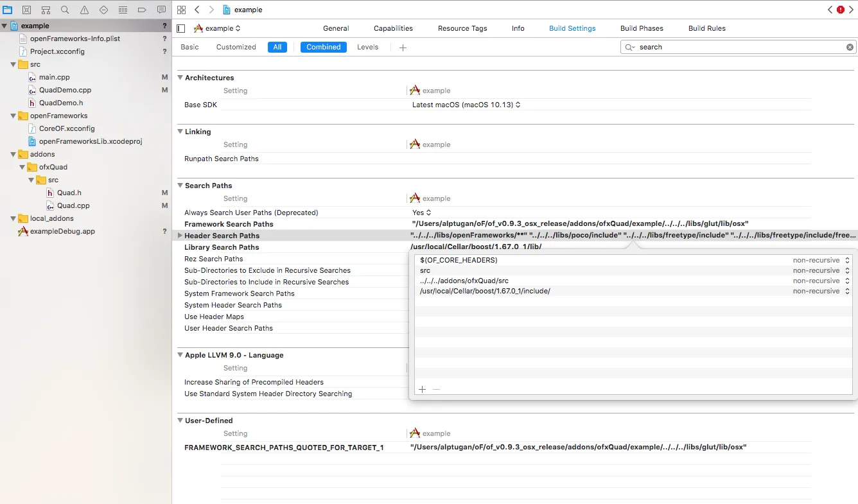Collapse the User-Defined section
The height and width of the screenshot is (504, 858).
coord(180,421)
